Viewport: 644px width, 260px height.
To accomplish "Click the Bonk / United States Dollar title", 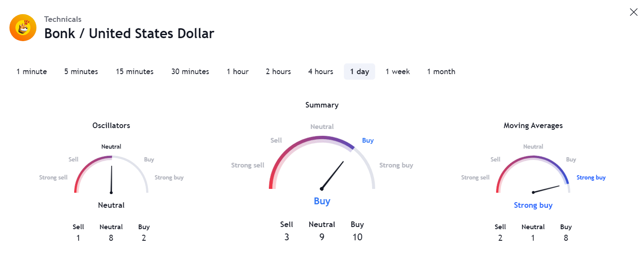I will pos(129,33).
